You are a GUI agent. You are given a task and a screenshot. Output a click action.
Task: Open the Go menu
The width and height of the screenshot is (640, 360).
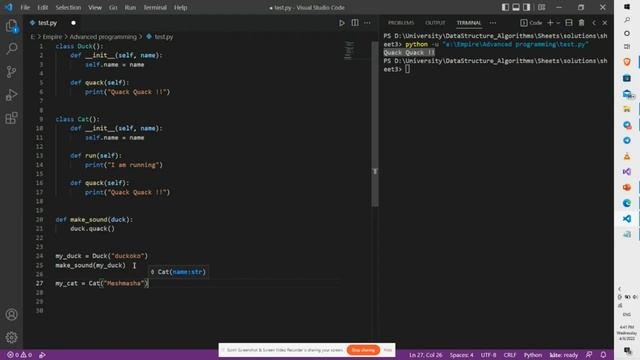[113, 7]
